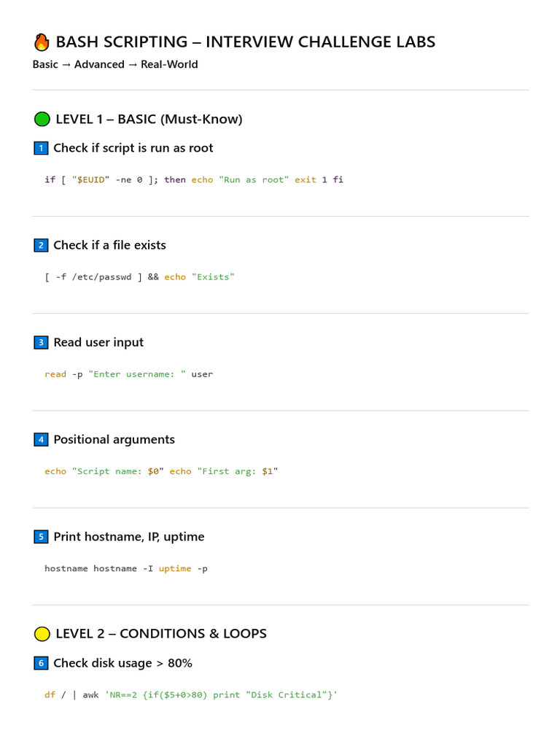Screen dimensions: 560x747
Task: Click the blue number 6 badge
Action: [41, 663]
